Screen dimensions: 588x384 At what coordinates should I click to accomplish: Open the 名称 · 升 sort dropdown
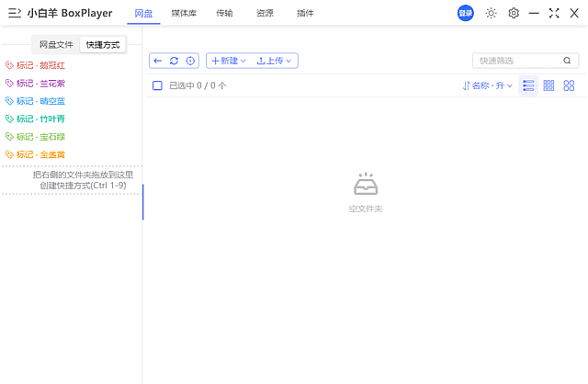click(x=488, y=85)
